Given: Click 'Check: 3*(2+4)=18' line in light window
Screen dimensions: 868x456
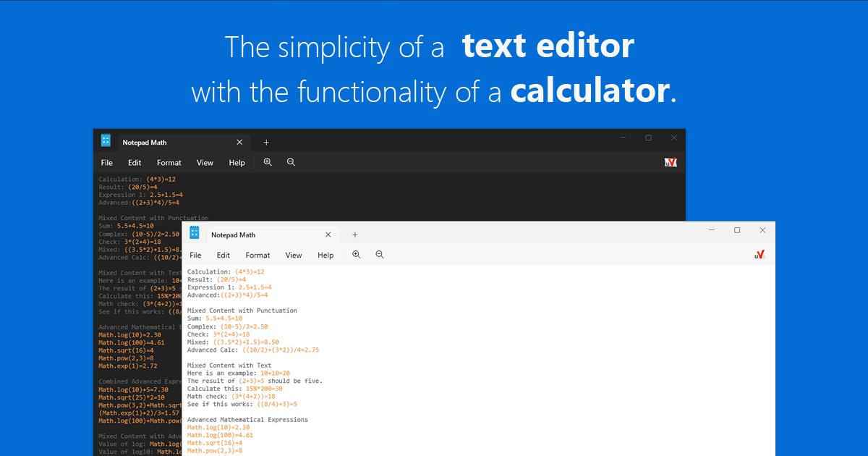Looking at the screenshot, I should pos(220,334).
